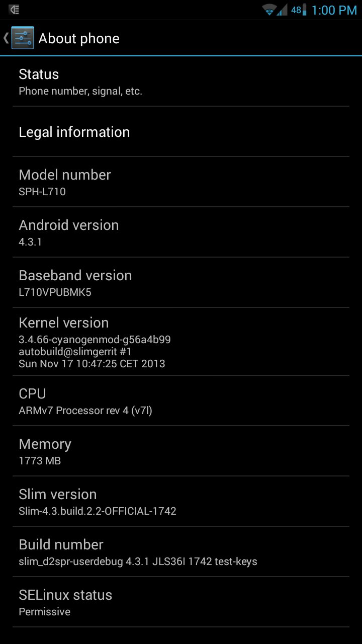Tap the Settings sliders icon in header
362x644 pixels.
tap(23, 38)
